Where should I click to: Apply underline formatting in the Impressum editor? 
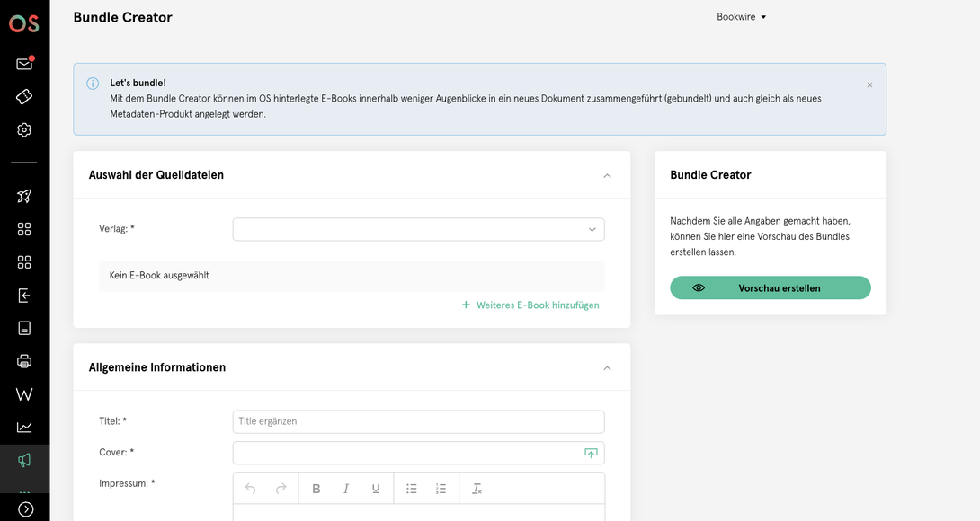[375, 488]
